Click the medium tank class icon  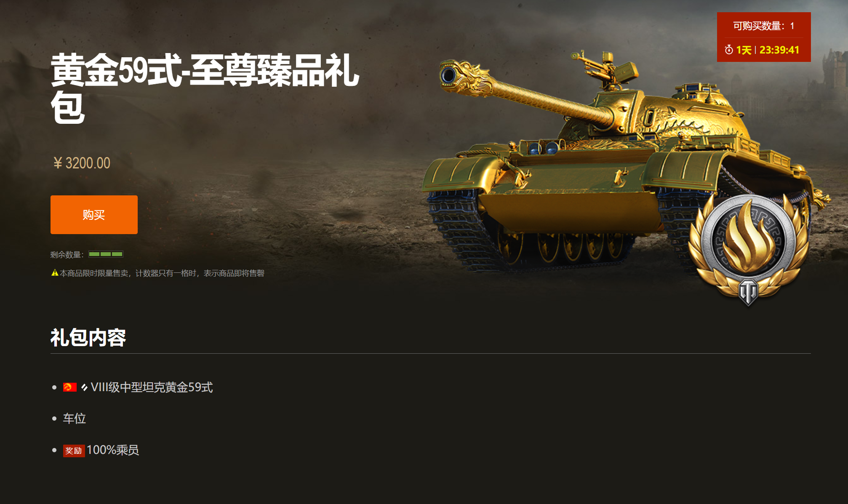point(84,387)
